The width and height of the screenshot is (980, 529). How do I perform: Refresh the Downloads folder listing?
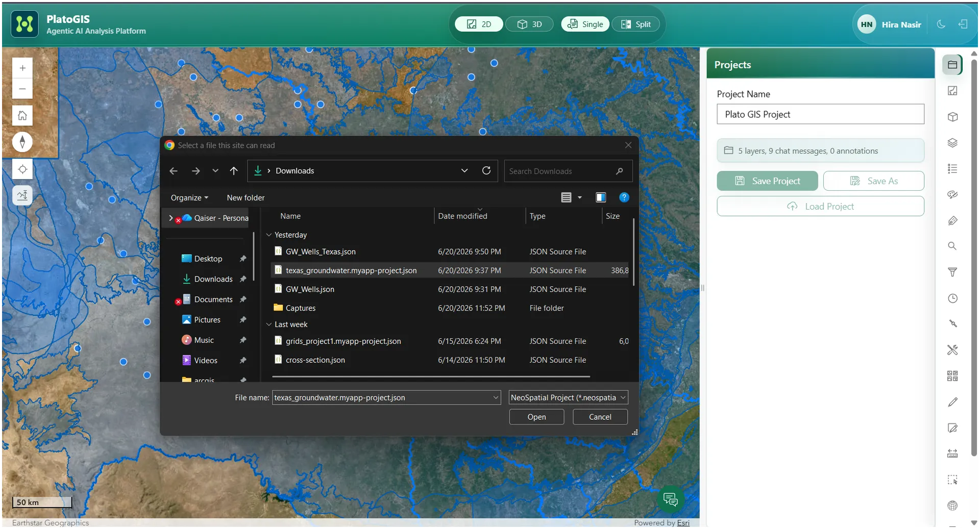pos(486,171)
